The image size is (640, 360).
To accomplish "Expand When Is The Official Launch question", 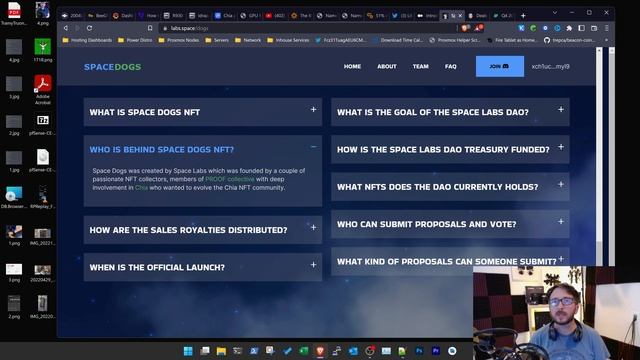I will click(x=203, y=267).
